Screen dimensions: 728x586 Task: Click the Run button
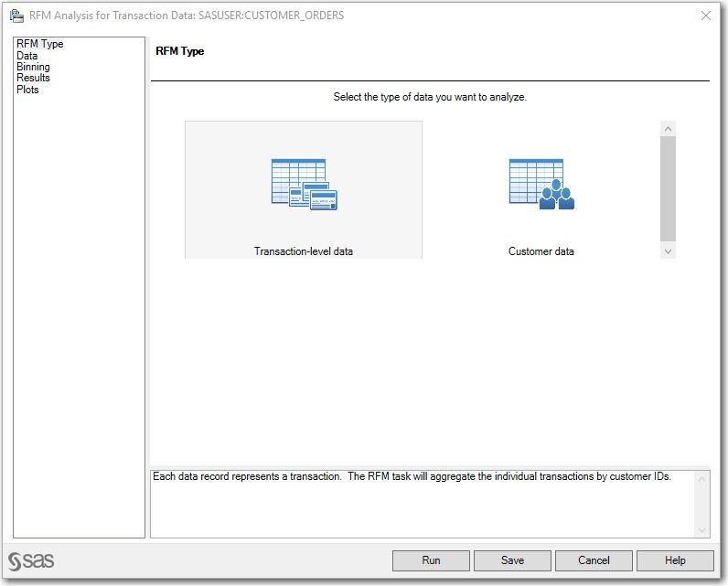tap(431, 560)
